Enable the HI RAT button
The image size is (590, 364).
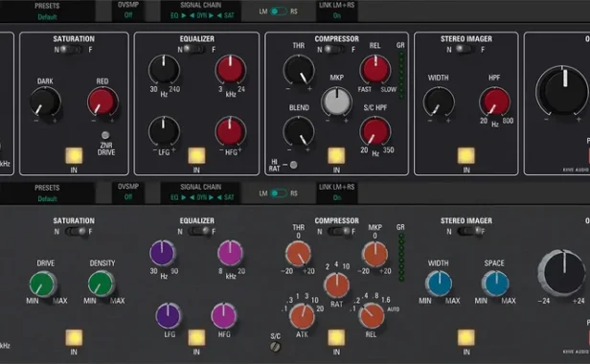(293, 165)
